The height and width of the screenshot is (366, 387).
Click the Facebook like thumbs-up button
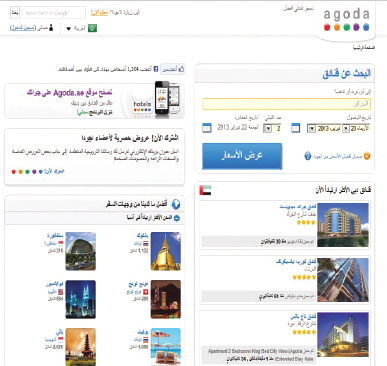(173, 69)
